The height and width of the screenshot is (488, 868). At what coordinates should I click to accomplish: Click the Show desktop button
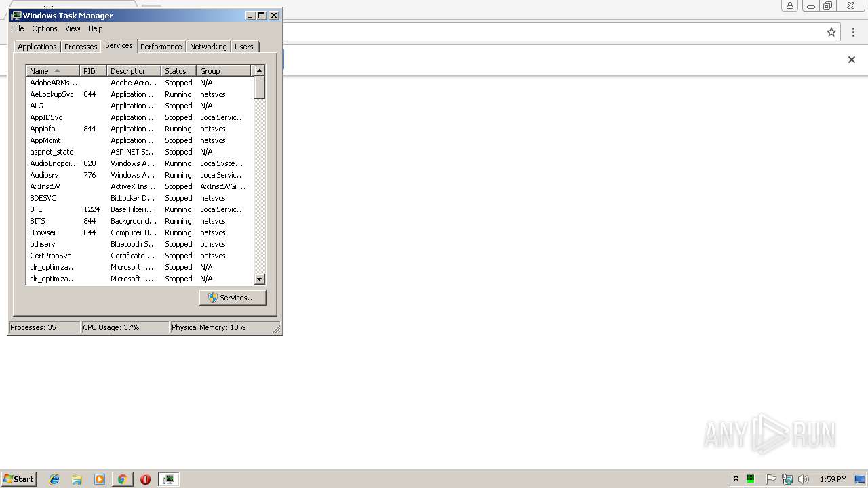pyautogui.click(x=860, y=479)
